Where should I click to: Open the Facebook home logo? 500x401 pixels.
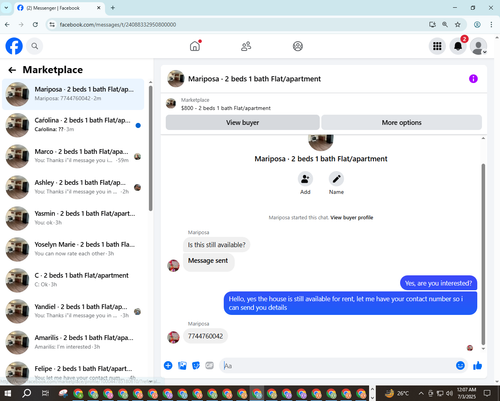(14, 46)
